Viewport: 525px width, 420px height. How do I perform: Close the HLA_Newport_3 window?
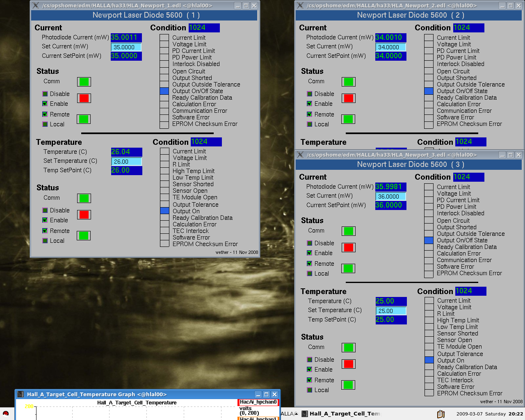click(x=518, y=155)
